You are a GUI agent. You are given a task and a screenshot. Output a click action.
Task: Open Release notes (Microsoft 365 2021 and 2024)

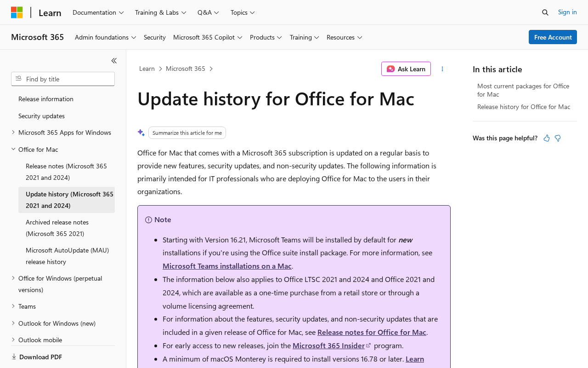(67, 172)
